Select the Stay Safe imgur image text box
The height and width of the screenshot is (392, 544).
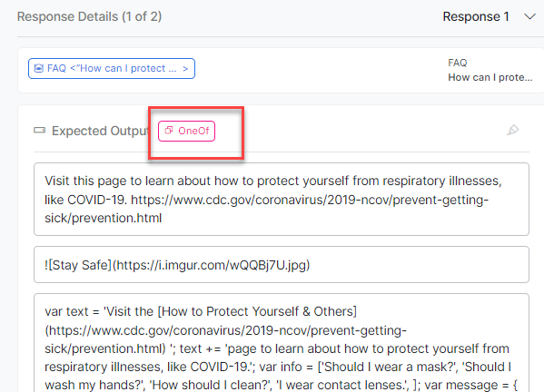point(282,265)
